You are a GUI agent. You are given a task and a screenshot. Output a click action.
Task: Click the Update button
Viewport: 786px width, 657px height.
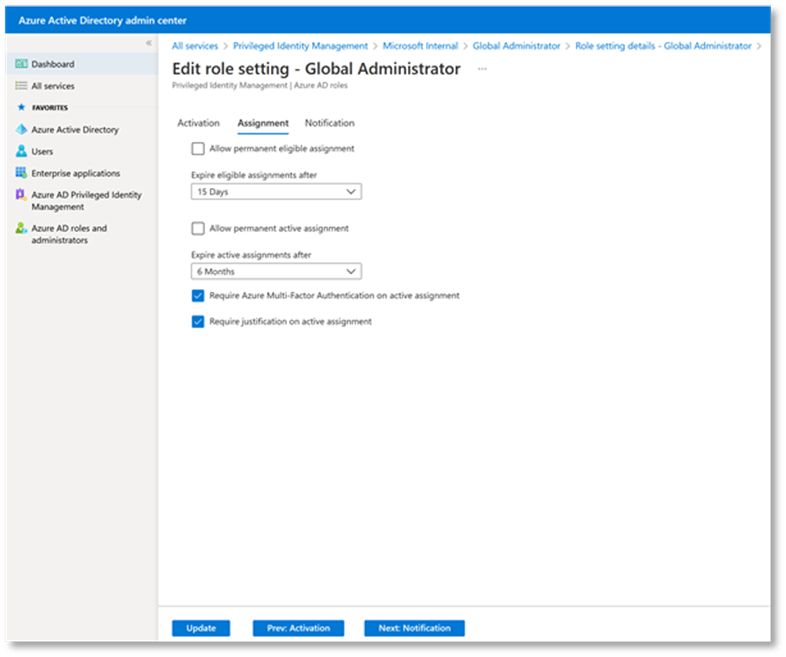click(x=201, y=628)
